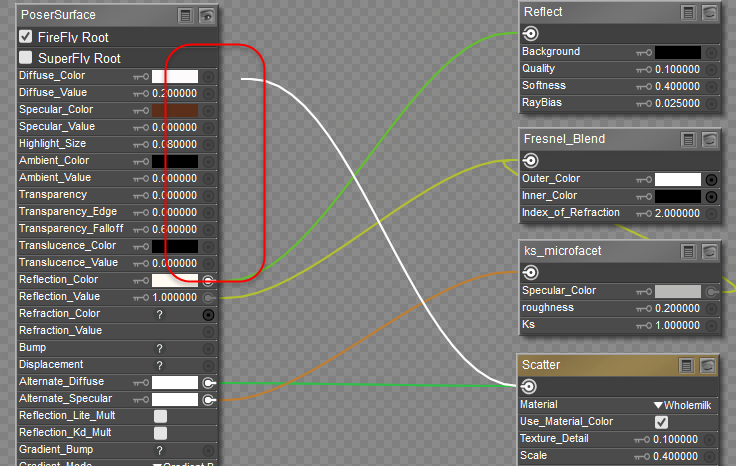Screen dimensions: 736x466
Task: Click the animation key icon for Diffuse_Color
Action: pos(141,76)
